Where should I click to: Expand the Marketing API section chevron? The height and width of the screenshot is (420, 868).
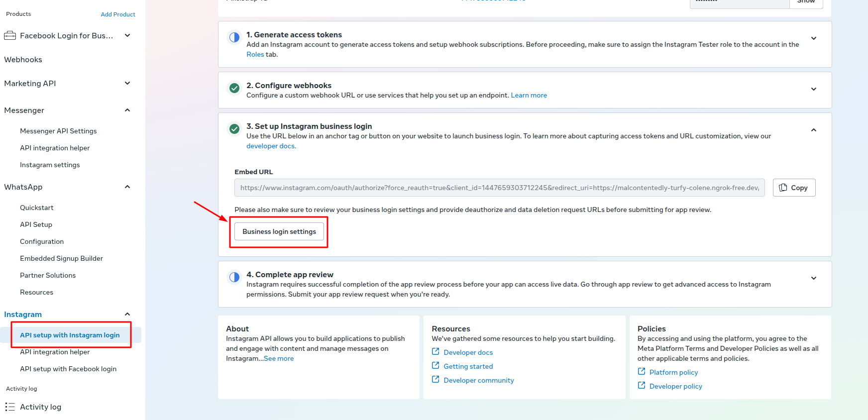[127, 83]
